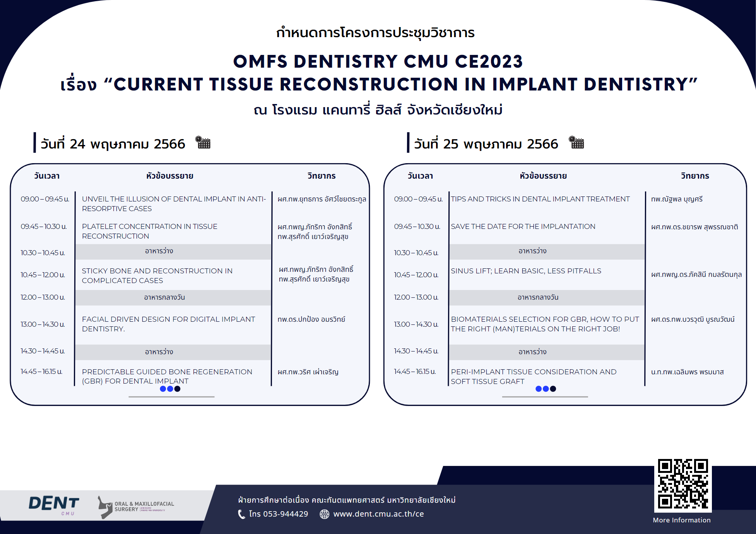Click speaker ผศ.ทพ.ยุทธการ อัศวไชยตระกูล
This screenshot has width=756, height=534.
pyautogui.click(x=322, y=199)
